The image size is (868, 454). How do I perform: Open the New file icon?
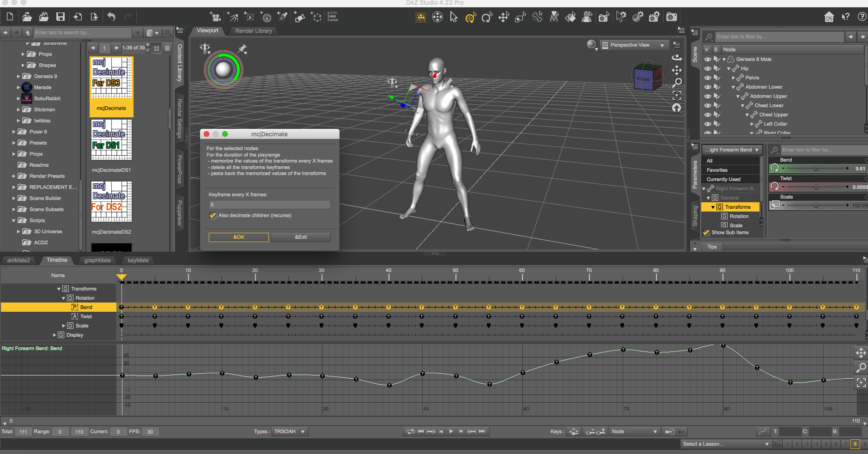tap(10, 17)
